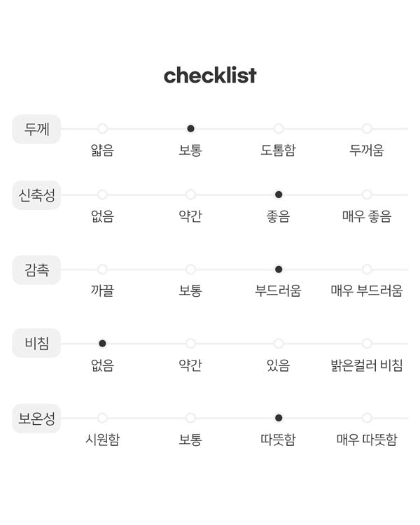Pick the 밝은컬러 비침 option dot
This screenshot has width=420, height=525.
pyautogui.click(x=367, y=344)
